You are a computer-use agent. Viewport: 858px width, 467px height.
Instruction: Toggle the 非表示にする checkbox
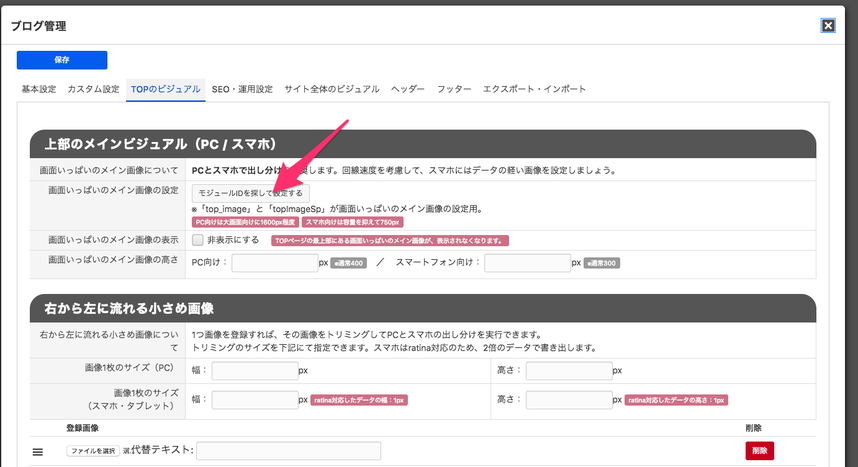pos(198,240)
